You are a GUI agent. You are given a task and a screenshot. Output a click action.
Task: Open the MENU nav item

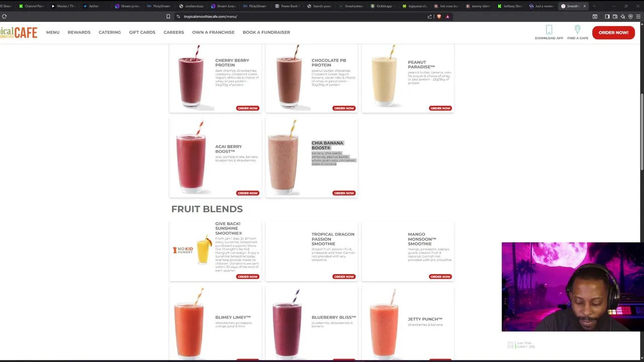[53, 32]
